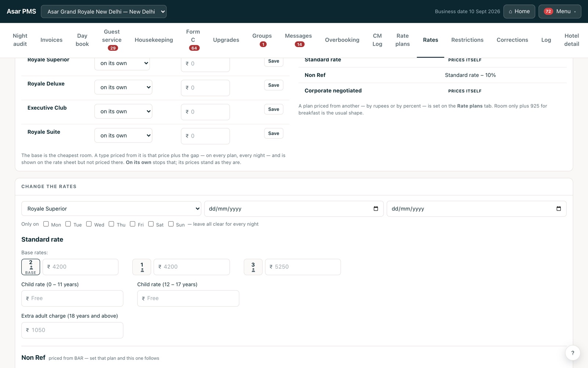Tick the Sat checkbox

(x=151, y=224)
